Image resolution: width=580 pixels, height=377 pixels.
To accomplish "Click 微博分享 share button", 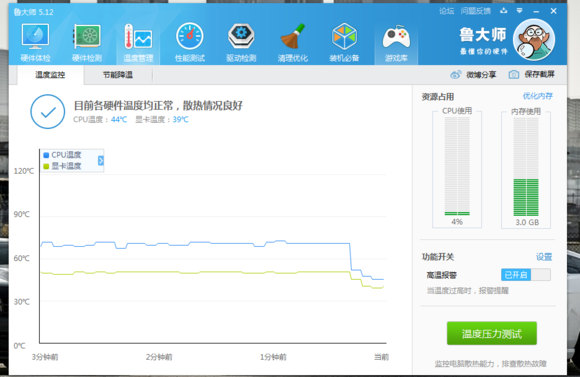I will click(x=473, y=75).
